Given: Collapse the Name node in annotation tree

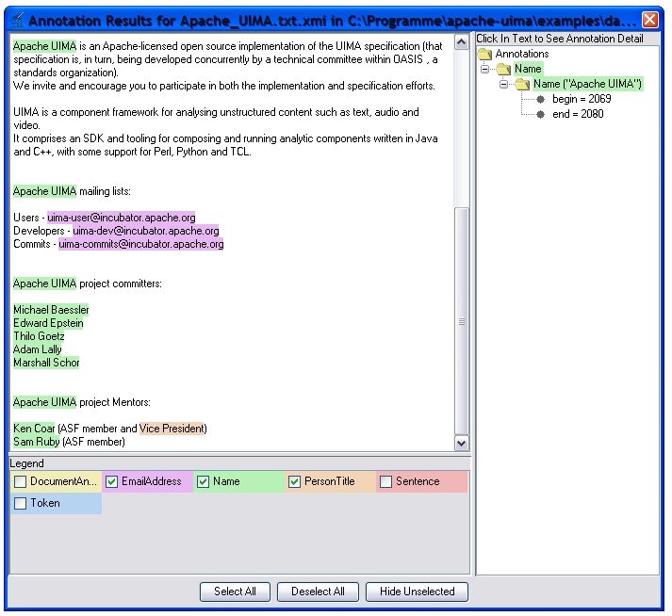Looking at the screenshot, I should [484, 69].
